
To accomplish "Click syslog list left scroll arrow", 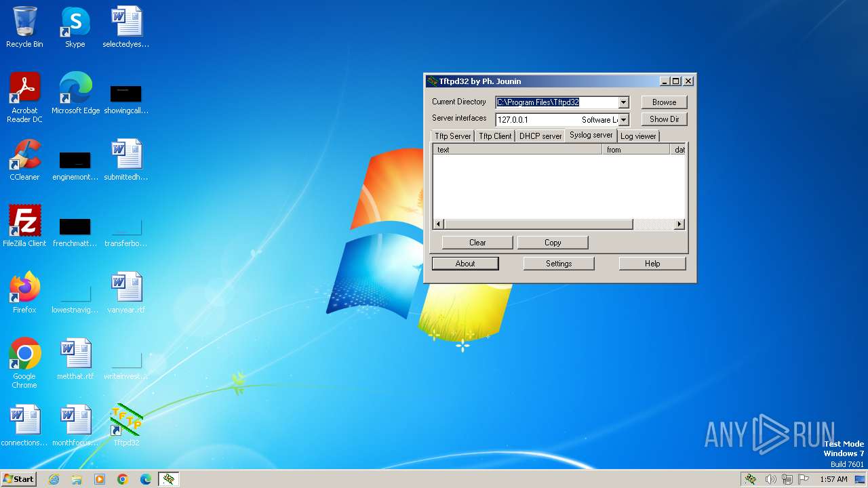I will tap(439, 224).
